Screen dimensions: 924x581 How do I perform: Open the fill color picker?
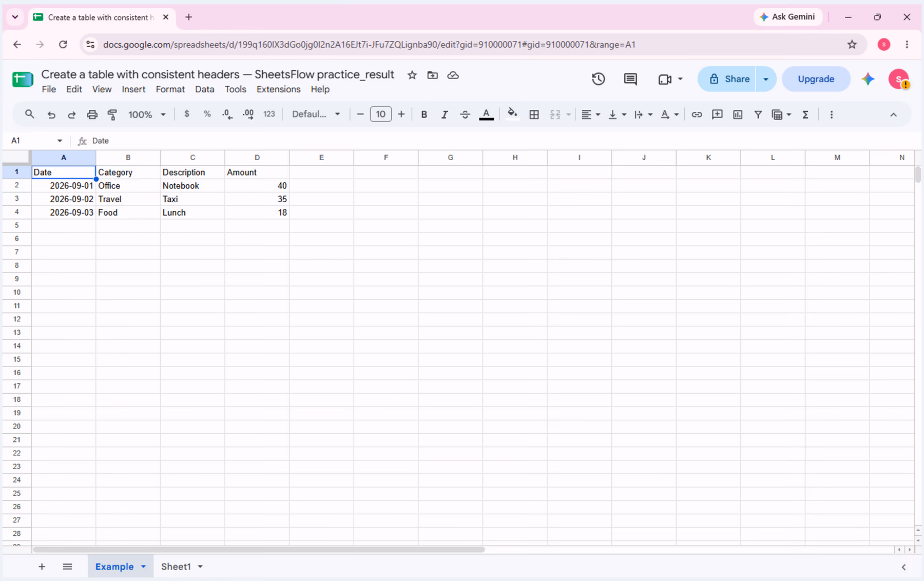click(x=512, y=114)
